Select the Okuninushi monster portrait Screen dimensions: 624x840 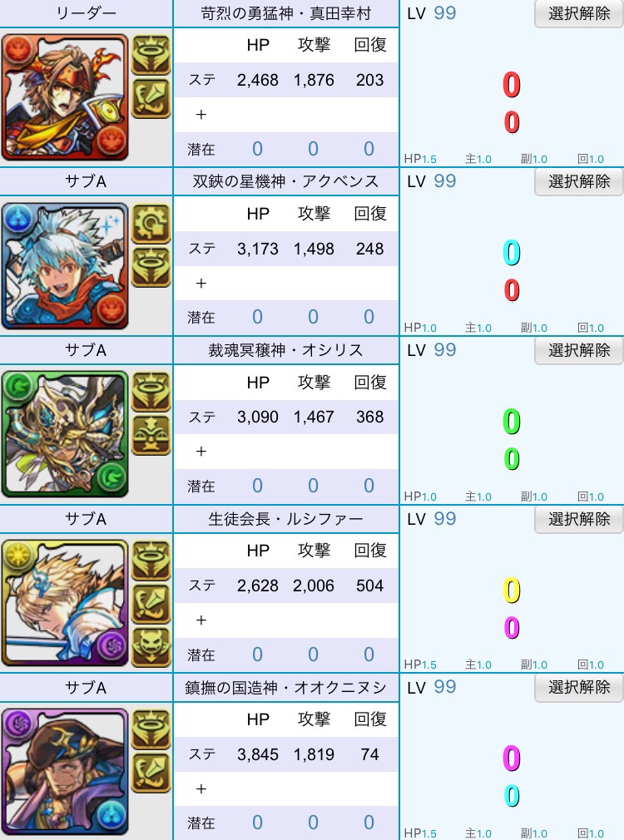click(65, 772)
